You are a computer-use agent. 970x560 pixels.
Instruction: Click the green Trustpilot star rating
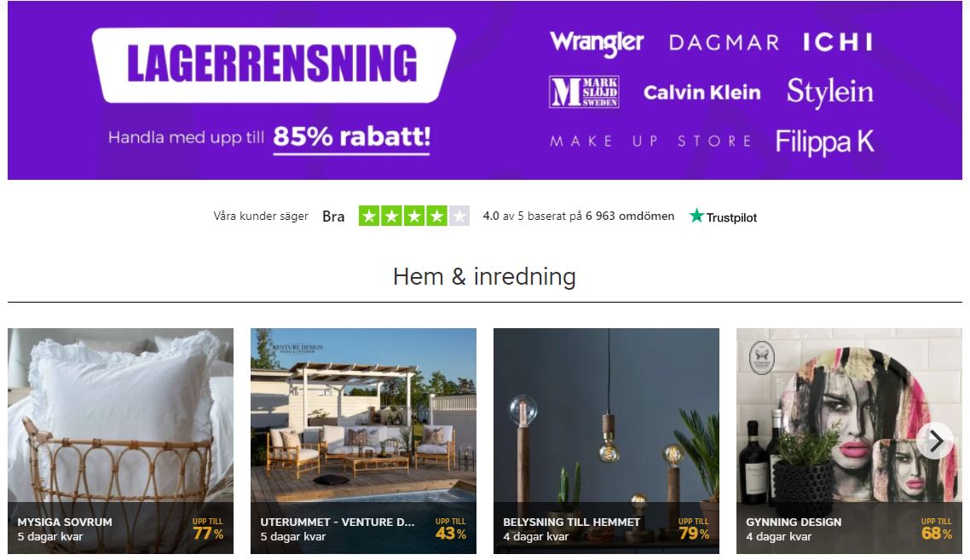414,216
